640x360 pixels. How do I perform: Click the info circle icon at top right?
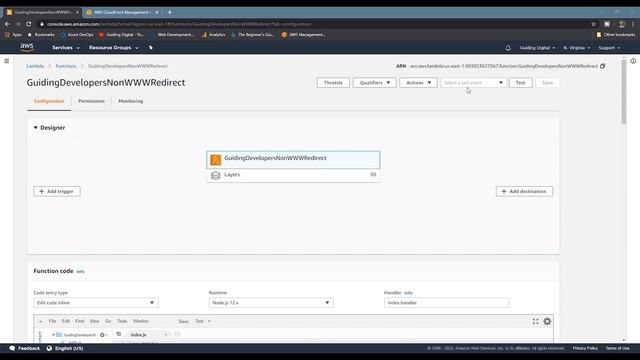tap(633, 61)
